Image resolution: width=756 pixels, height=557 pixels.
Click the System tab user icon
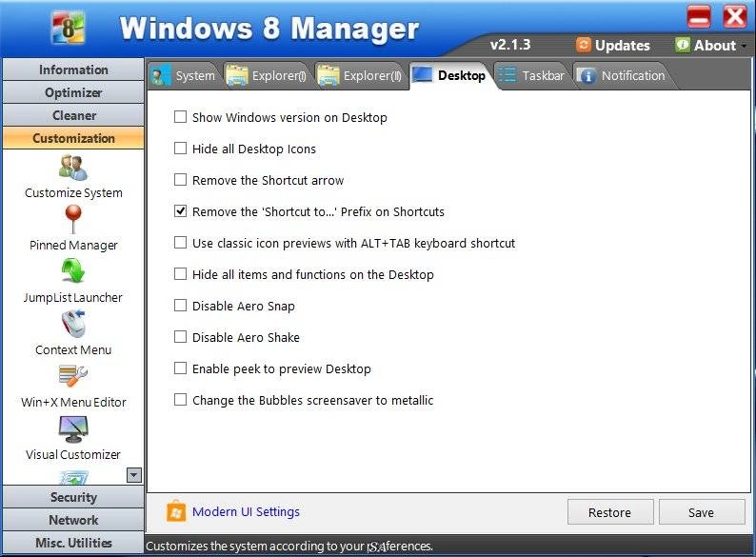point(161,76)
